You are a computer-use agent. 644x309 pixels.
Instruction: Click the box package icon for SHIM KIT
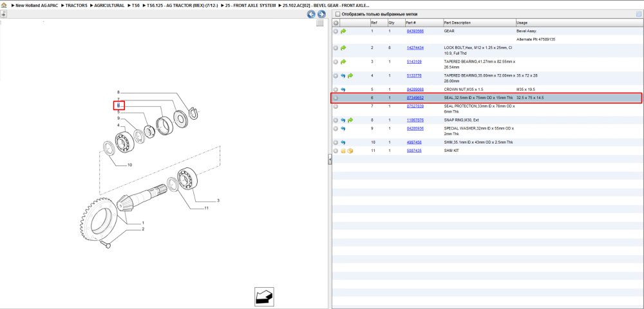(x=350, y=151)
